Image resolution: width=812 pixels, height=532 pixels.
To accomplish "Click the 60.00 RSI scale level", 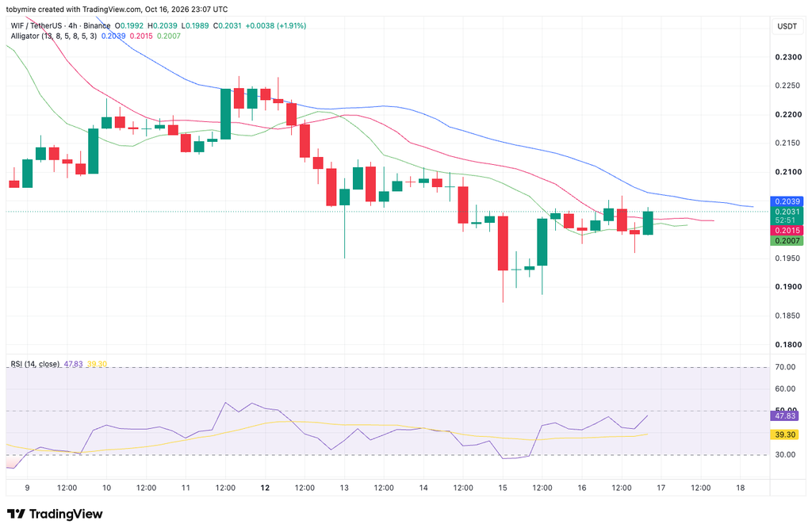I will coord(785,389).
